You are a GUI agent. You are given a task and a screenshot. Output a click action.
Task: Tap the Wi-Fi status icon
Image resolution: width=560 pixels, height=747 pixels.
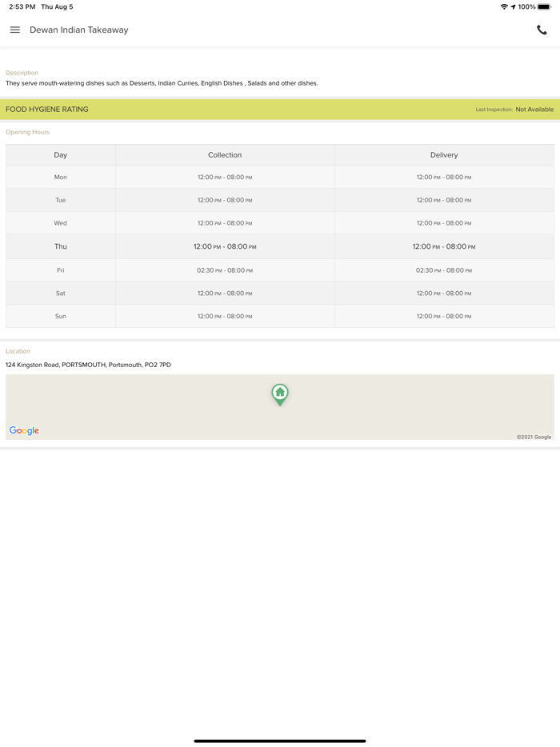click(504, 6)
